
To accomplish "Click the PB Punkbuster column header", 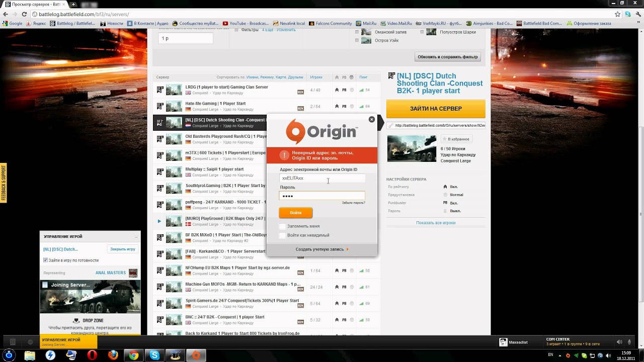I will coord(344,77).
